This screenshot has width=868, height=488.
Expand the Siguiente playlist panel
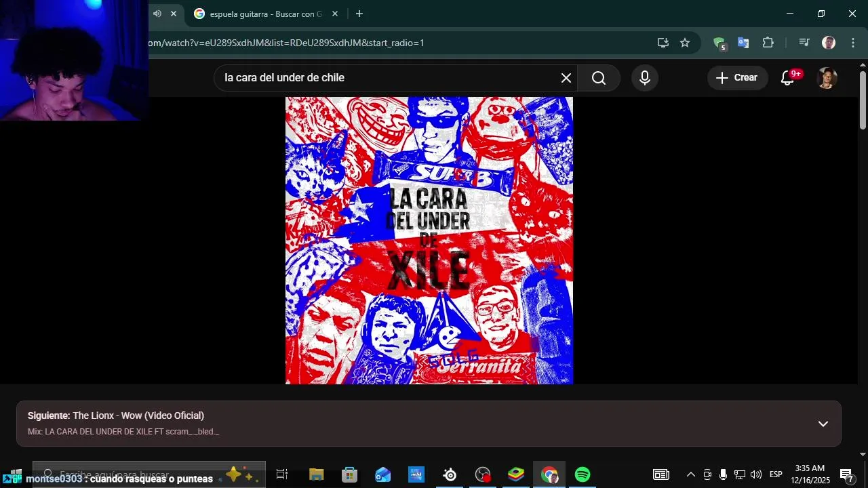pos(823,424)
